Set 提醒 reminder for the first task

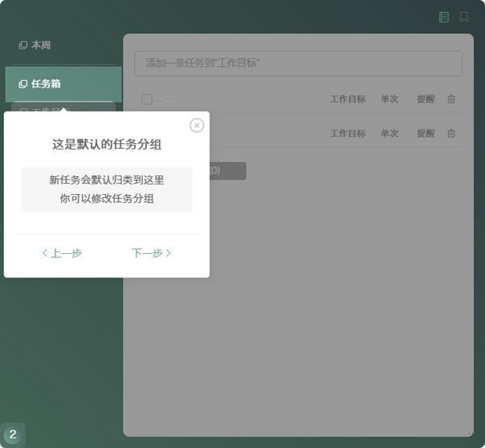[426, 99]
